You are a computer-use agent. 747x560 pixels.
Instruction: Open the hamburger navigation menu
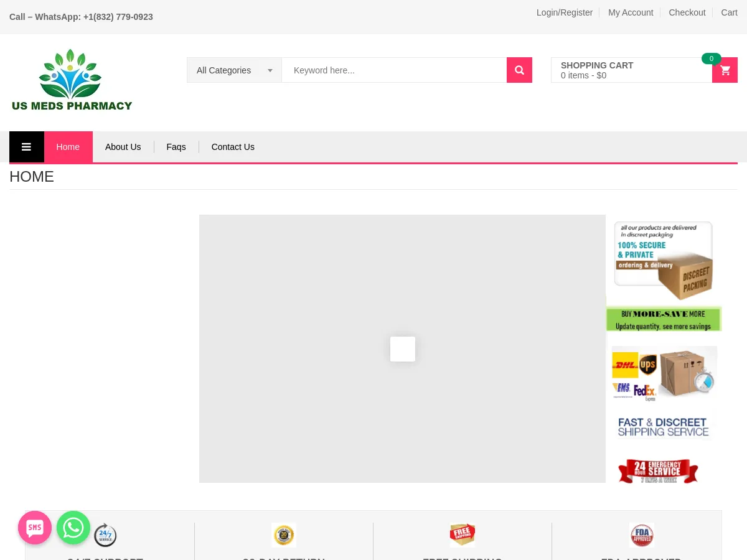[26, 147]
